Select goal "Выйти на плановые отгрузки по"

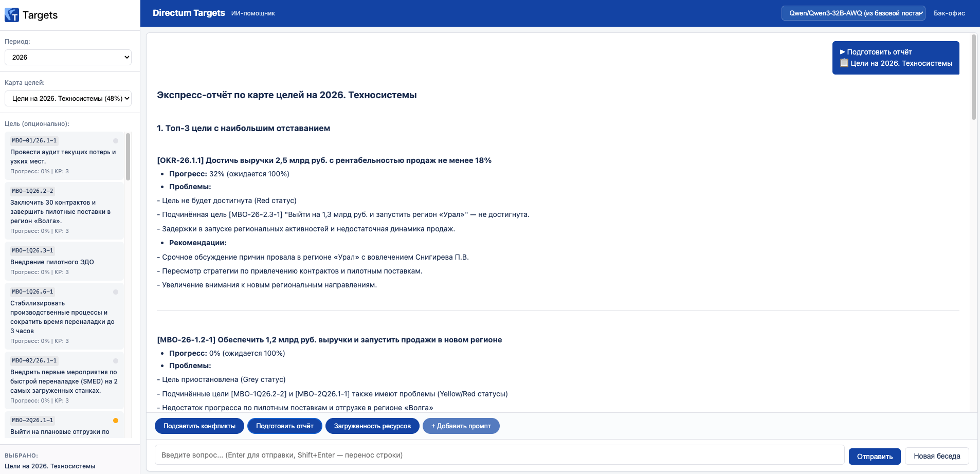pos(64,425)
